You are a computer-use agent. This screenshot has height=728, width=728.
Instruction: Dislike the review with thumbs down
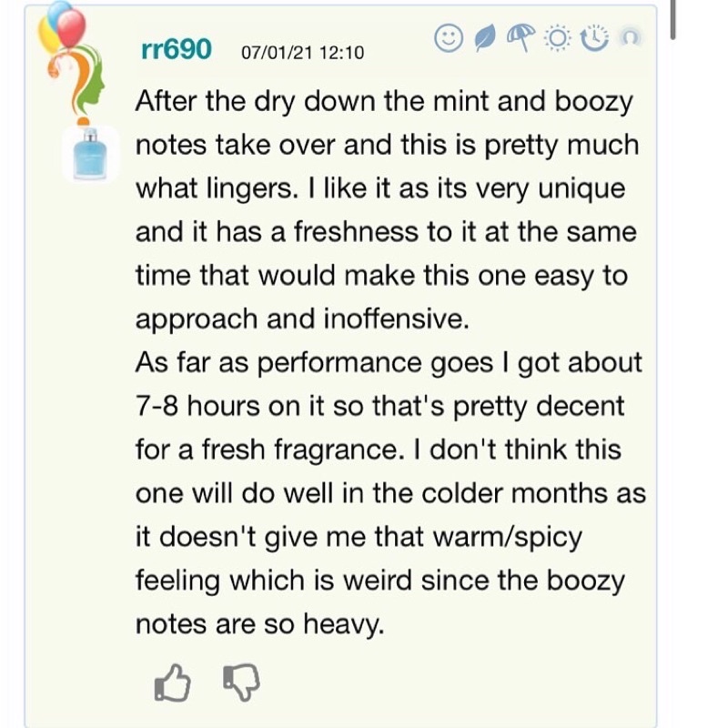pyautogui.click(x=241, y=682)
